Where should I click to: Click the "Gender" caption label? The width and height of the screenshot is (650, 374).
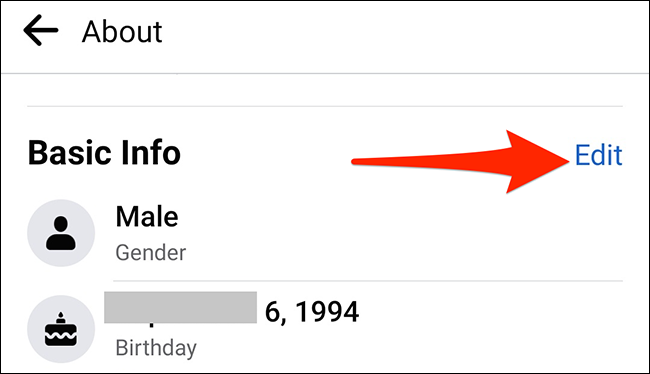click(150, 253)
